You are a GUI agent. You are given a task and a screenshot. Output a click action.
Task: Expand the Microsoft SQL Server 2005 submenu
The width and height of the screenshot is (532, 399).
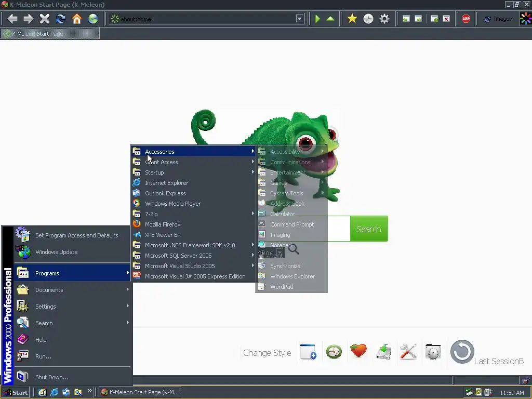pos(193,256)
